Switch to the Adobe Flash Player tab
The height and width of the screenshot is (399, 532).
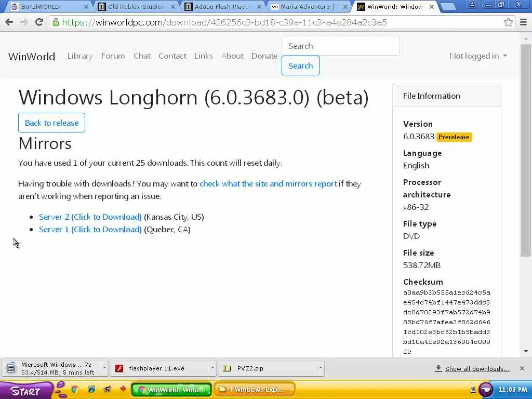(222, 6)
